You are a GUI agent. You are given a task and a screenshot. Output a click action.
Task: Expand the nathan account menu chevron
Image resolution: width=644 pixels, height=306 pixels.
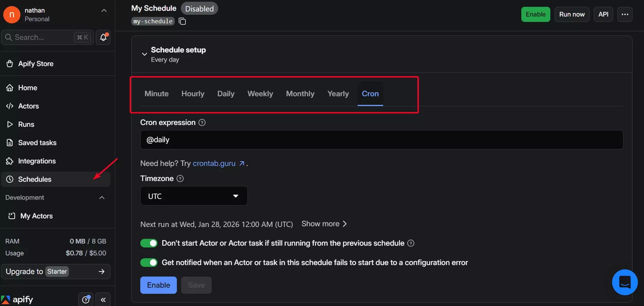tap(104, 10)
